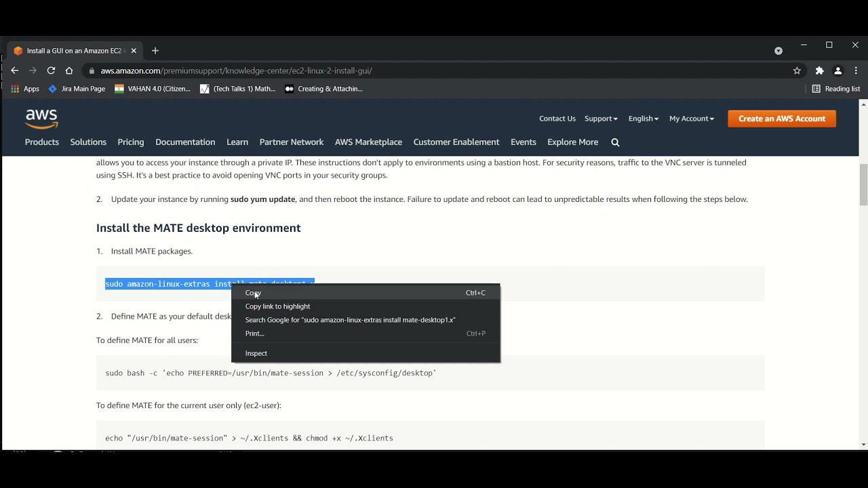Open the VAHAN 4.0 bookmark
The image size is (868, 488).
(153, 89)
